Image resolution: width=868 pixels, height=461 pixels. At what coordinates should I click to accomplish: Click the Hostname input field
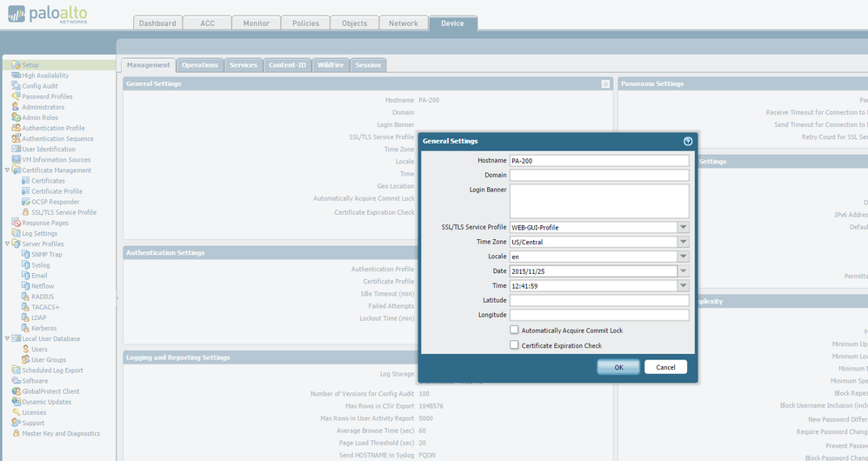(598, 161)
